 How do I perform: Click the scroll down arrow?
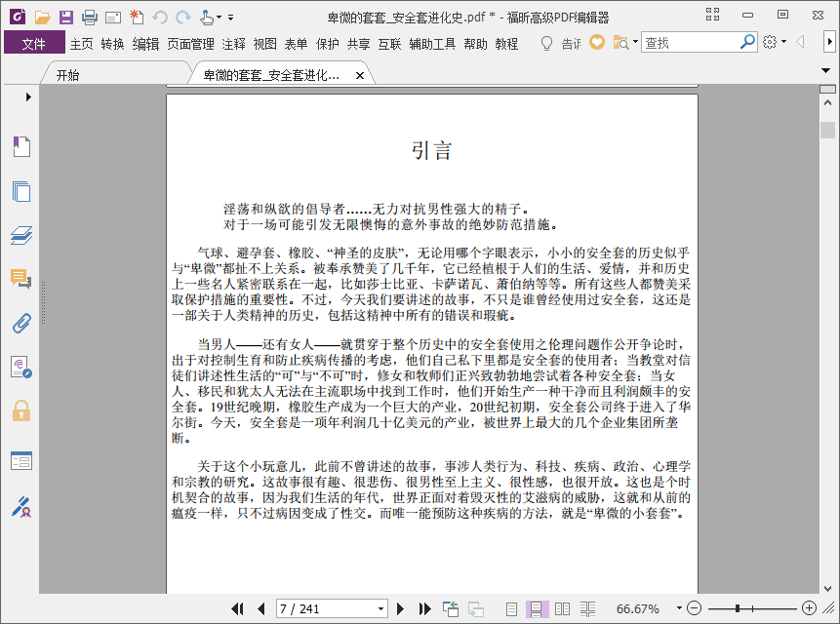click(827, 588)
